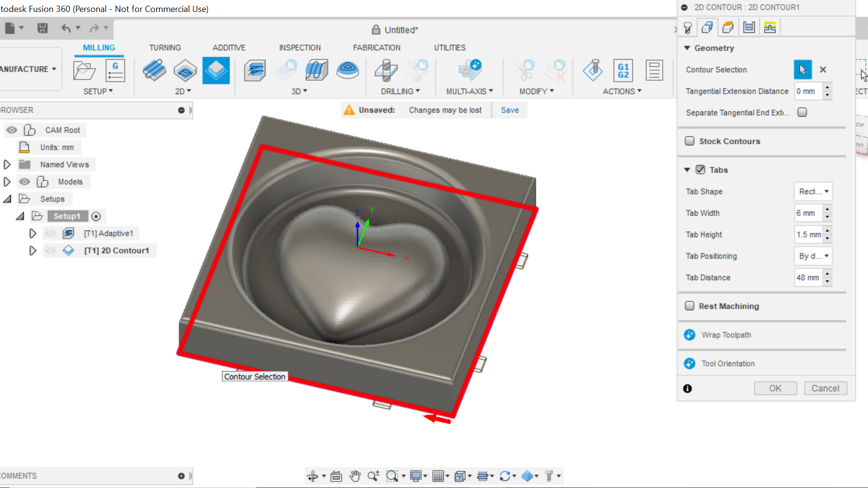The width and height of the screenshot is (868, 488).
Task: Click Save in the Unsaved warning bar
Action: [510, 110]
